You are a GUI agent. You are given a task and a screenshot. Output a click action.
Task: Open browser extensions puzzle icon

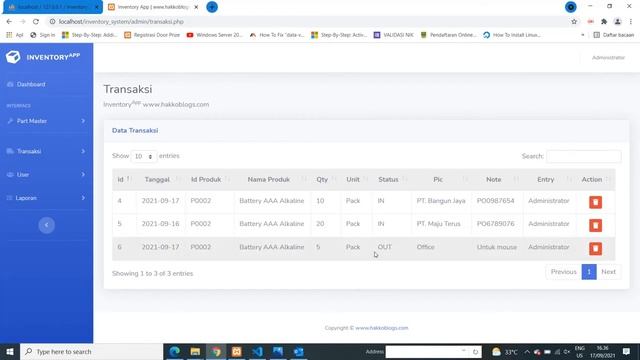pos(604,22)
